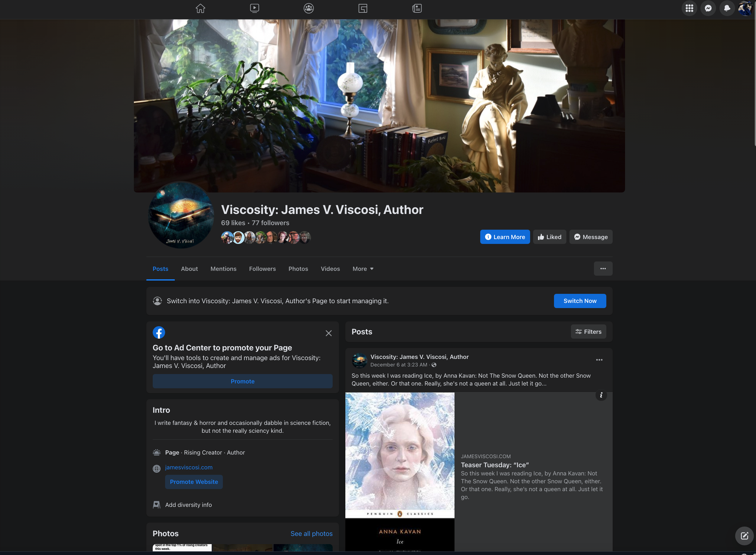The image size is (756, 555).
Task: Switch to the Photos tab
Action: pos(298,269)
